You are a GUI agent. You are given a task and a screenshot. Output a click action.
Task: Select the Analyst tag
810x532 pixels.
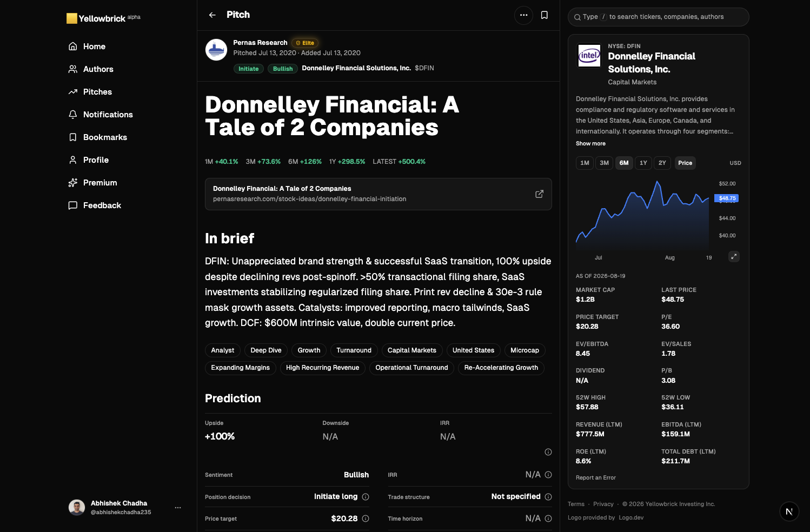coord(223,350)
